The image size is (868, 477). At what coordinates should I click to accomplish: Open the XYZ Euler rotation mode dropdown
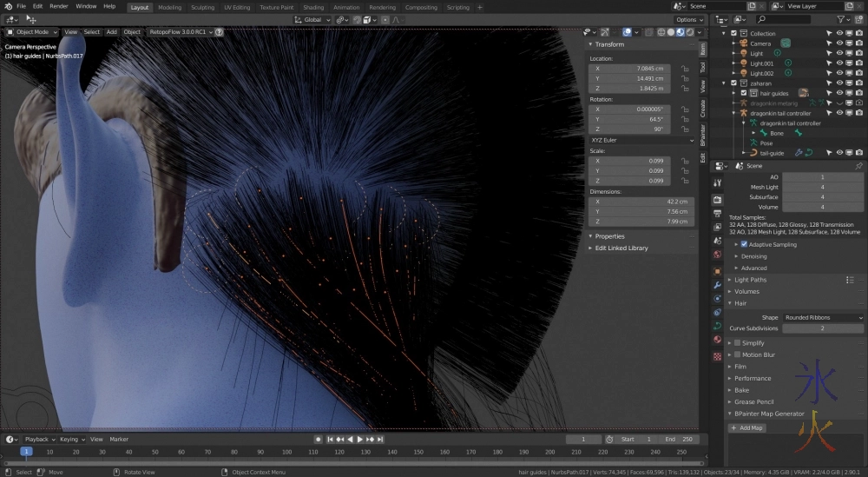641,140
